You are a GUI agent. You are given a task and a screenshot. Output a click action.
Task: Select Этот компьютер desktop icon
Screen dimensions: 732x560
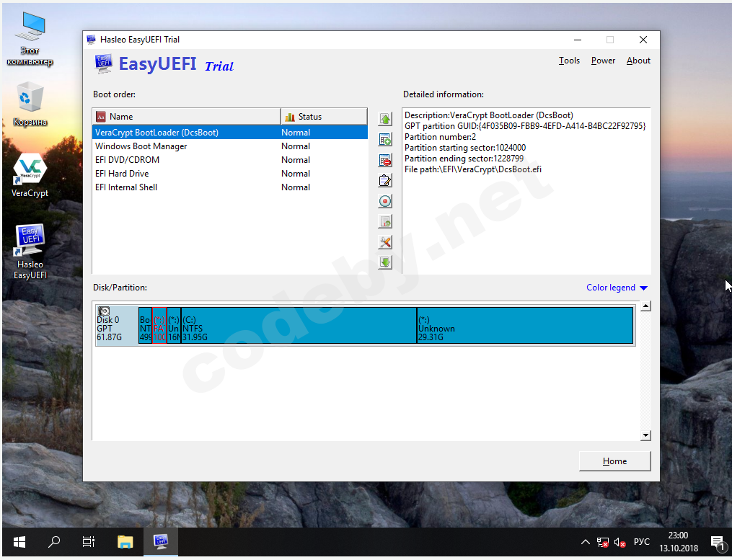[30, 39]
